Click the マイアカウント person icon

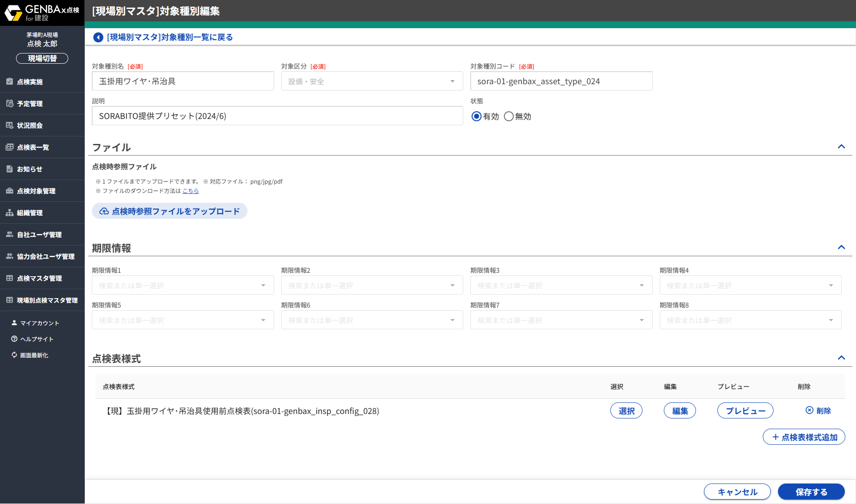[14, 323]
